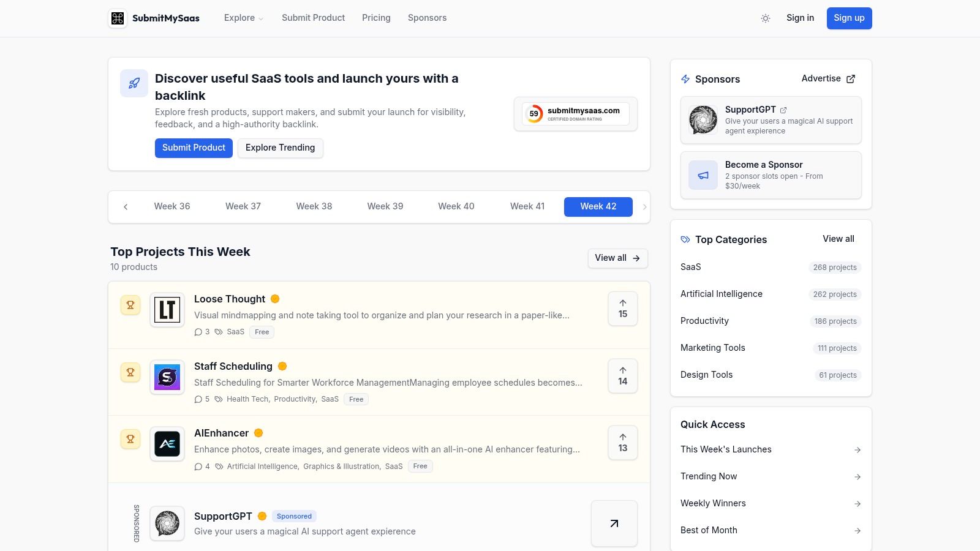This screenshot has height=551, width=980.
Task: Click the Sign in link
Action: (x=800, y=18)
